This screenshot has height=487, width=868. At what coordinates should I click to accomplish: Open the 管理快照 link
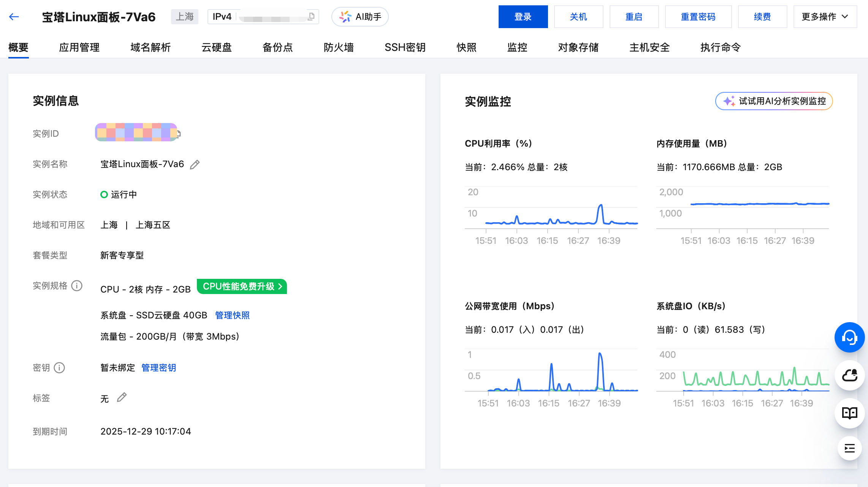click(232, 315)
